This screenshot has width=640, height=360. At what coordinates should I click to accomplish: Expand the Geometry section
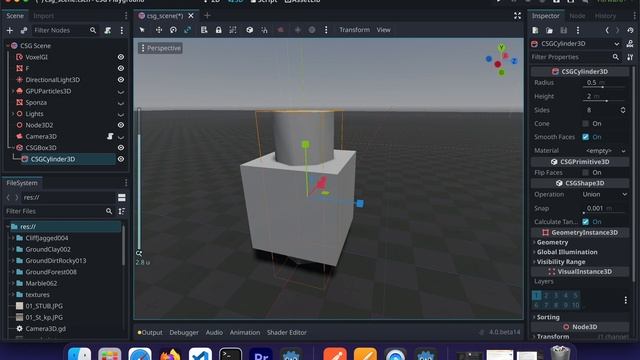[551, 242]
